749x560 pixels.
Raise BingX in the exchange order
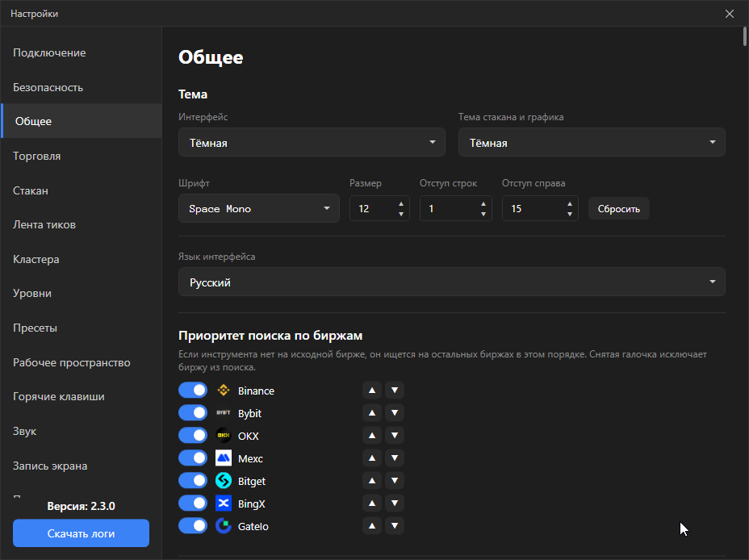(x=371, y=504)
